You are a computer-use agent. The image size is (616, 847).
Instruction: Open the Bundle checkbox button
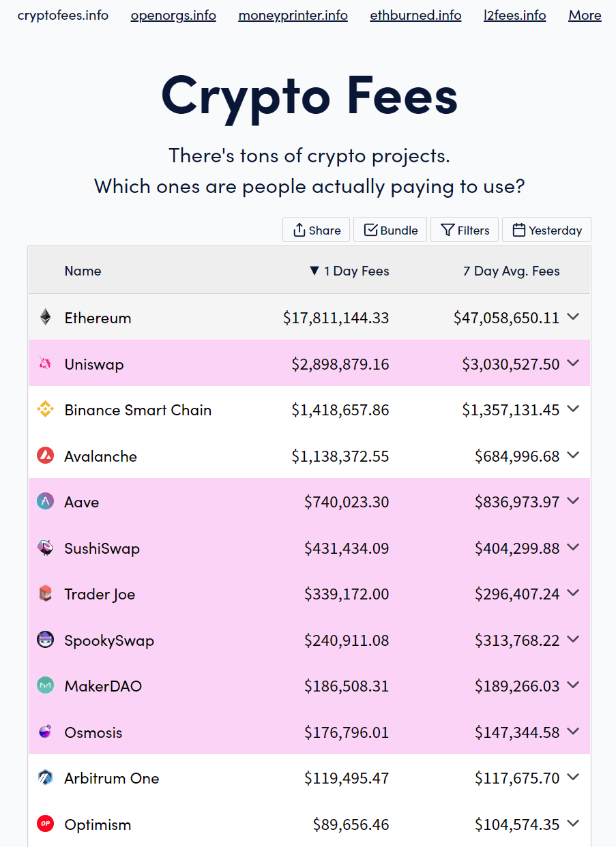click(391, 230)
